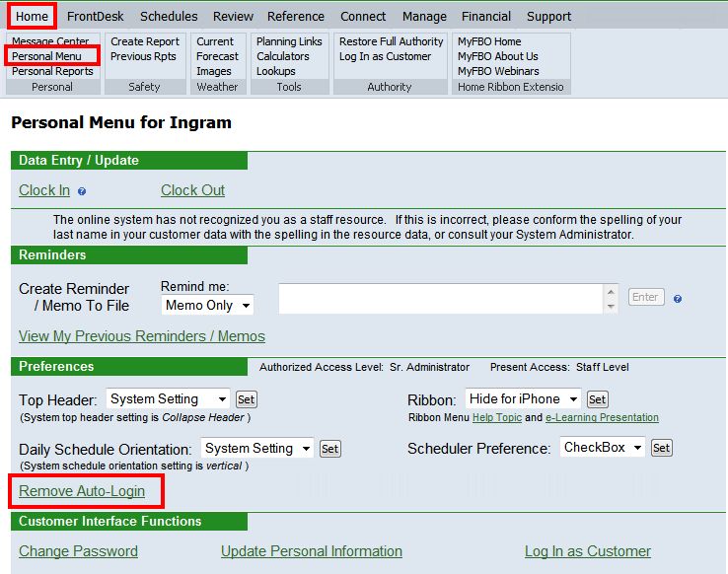Switch to the Financial tab
This screenshot has width=728, height=574.
pos(486,16)
